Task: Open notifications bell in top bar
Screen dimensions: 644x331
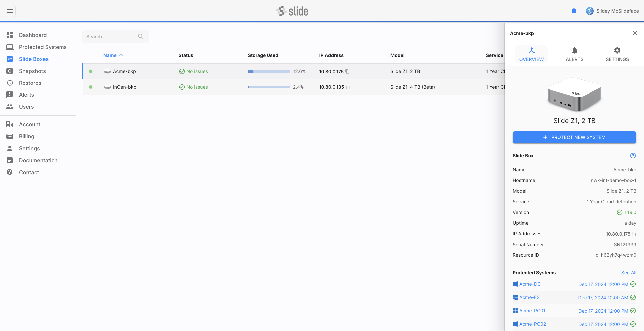Action: pos(574,11)
